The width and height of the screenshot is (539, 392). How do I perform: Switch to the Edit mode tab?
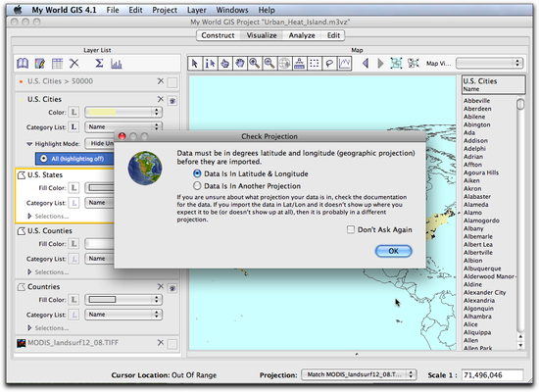coord(333,35)
